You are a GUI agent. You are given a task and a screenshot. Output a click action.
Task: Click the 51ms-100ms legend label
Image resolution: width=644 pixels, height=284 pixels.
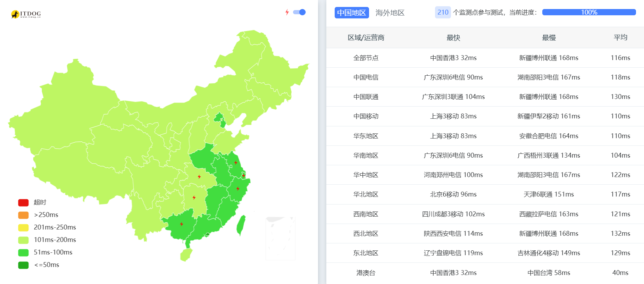(53, 252)
